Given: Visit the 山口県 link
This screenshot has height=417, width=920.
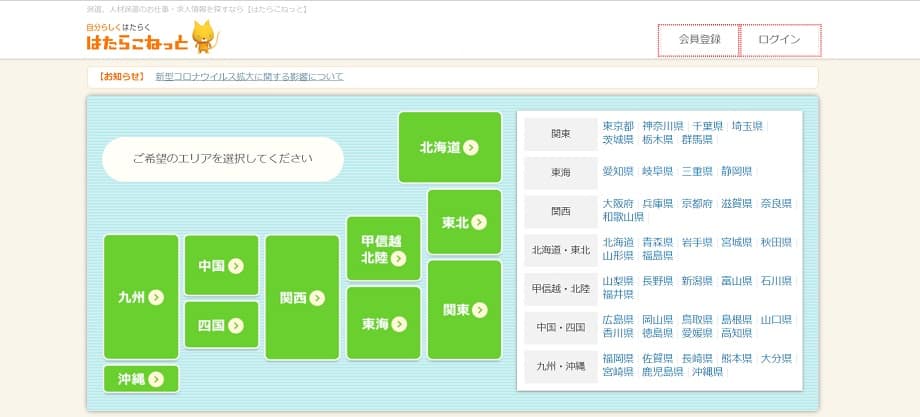Looking at the screenshot, I should click(x=776, y=320).
